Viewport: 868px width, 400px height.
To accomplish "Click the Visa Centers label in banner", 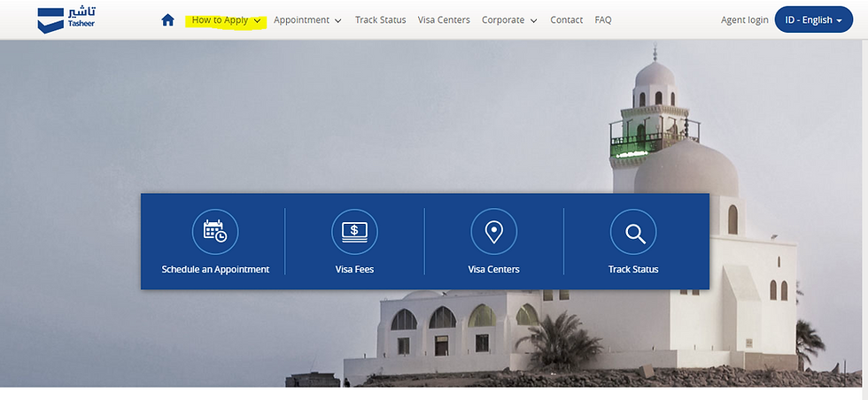I will coord(494,269).
